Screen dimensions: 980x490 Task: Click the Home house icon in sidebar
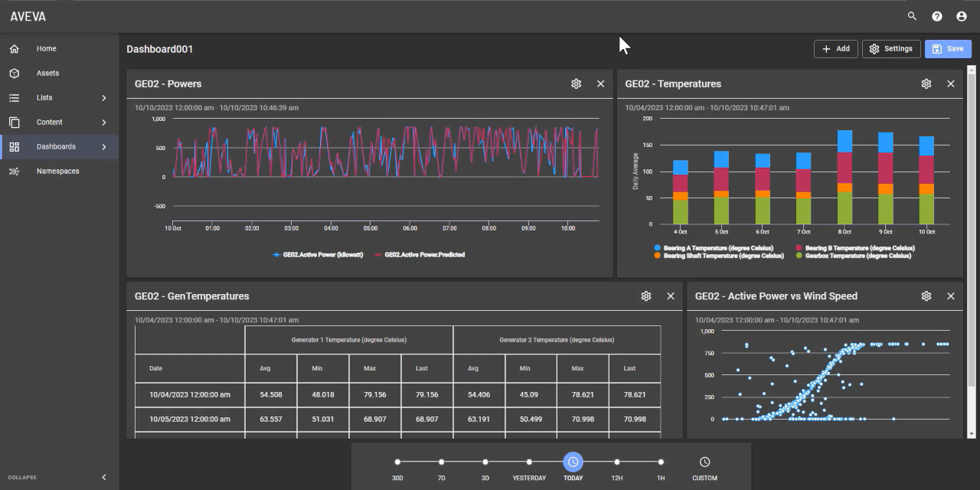[x=14, y=49]
